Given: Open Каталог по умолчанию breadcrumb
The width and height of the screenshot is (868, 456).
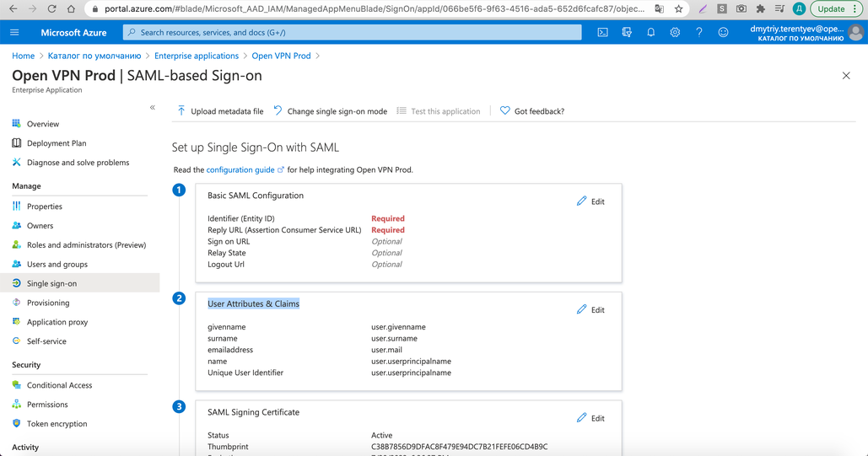Looking at the screenshot, I should 94,56.
